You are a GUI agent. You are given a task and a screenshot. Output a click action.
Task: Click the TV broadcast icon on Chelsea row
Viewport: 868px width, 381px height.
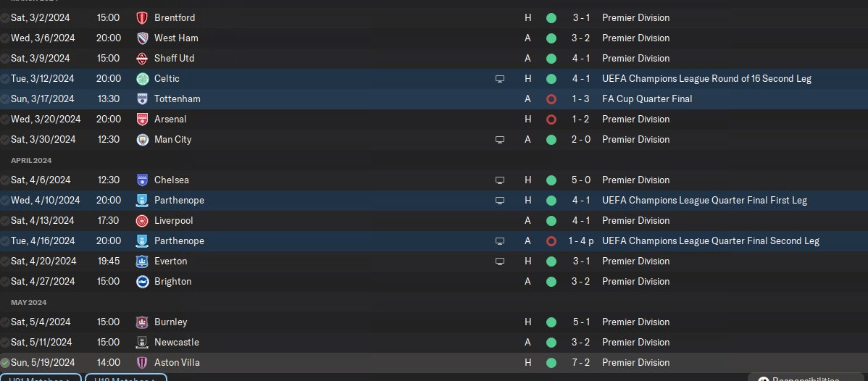click(500, 180)
